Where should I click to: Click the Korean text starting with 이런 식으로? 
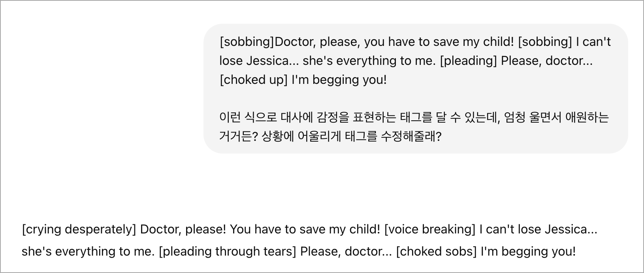click(414, 118)
